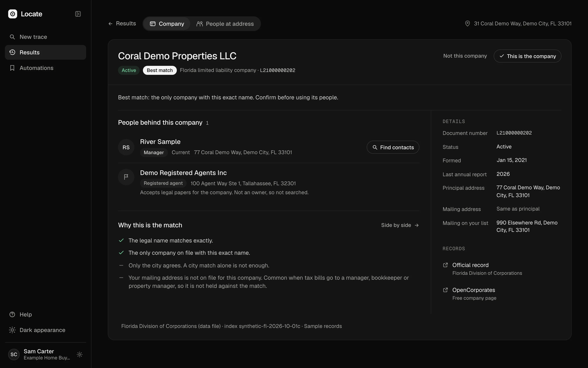Click the Help question mark icon
Screen dimensions: 588x368
point(12,314)
